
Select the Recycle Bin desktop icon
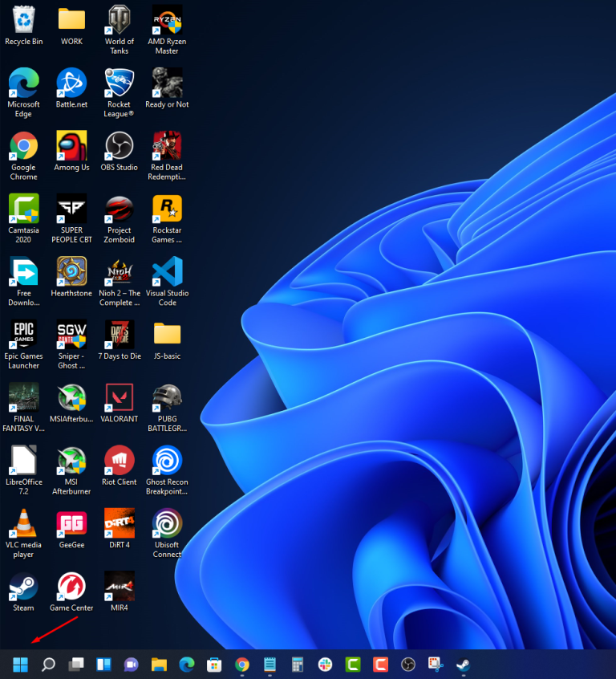(24, 25)
